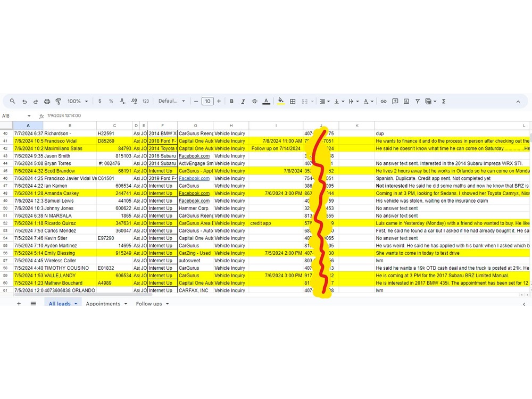Open the cell borders menu

[293, 101]
